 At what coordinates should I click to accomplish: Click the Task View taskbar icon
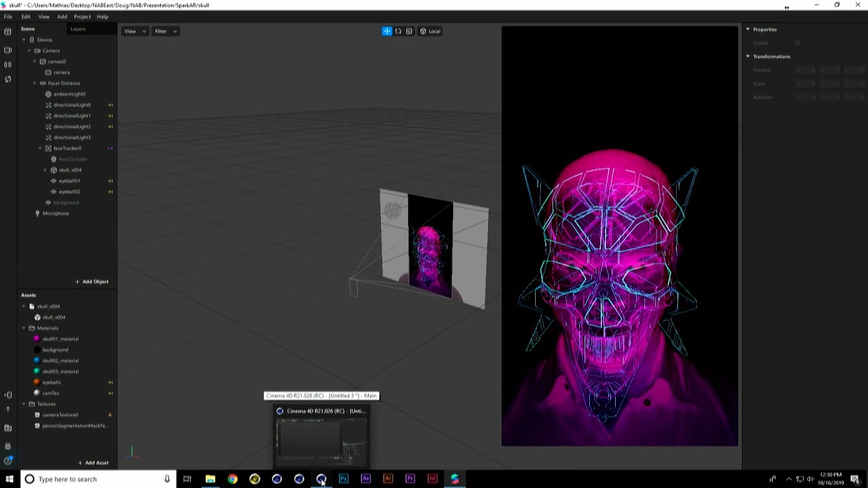[x=187, y=479]
